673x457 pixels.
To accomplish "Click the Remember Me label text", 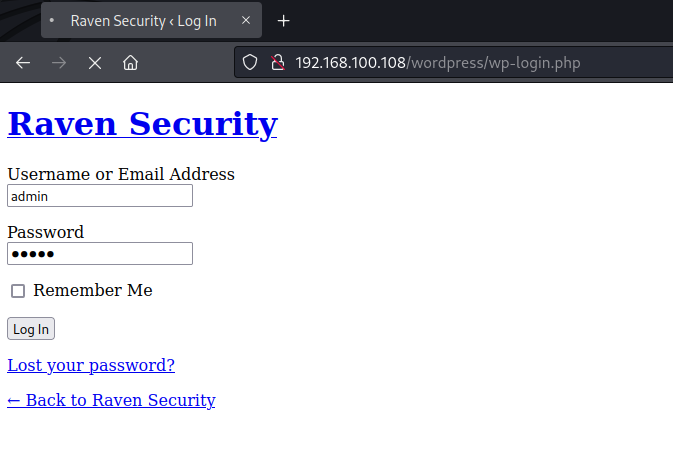I will click(x=93, y=290).
